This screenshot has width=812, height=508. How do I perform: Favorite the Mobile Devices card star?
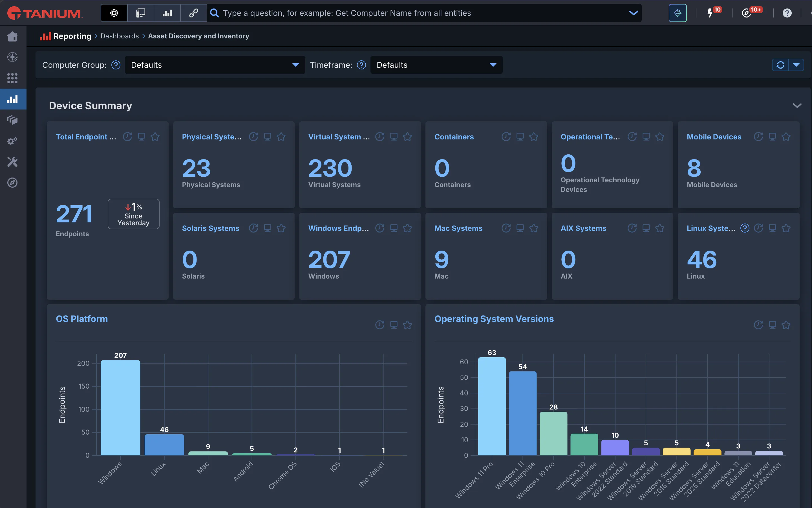click(786, 137)
